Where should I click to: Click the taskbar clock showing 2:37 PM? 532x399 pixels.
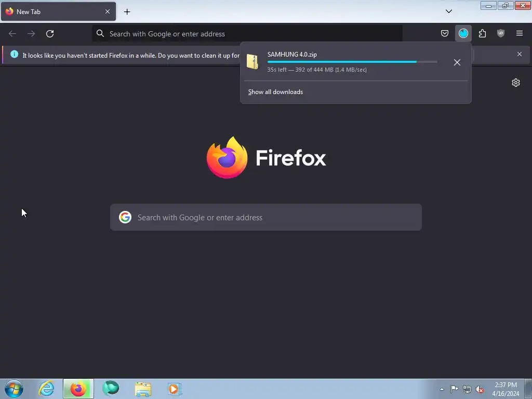pos(506,389)
